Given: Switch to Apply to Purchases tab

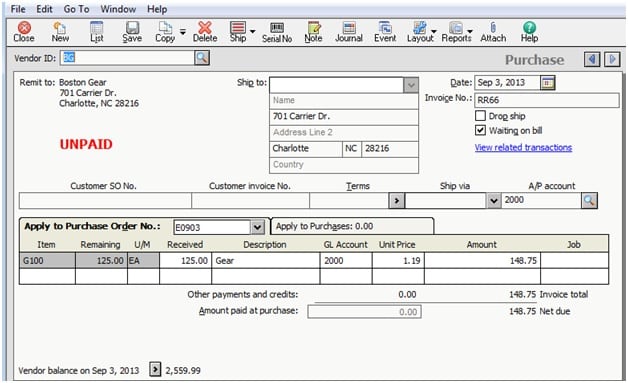Looking at the screenshot, I should click(352, 226).
